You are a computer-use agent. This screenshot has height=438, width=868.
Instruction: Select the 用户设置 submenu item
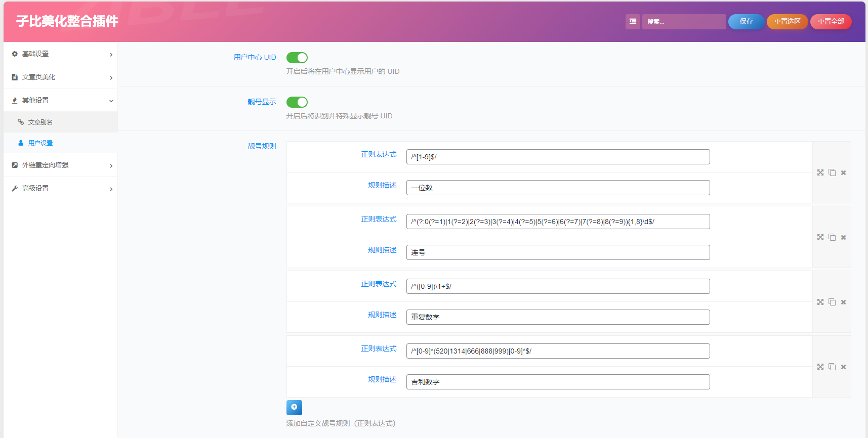[x=40, y=143]
